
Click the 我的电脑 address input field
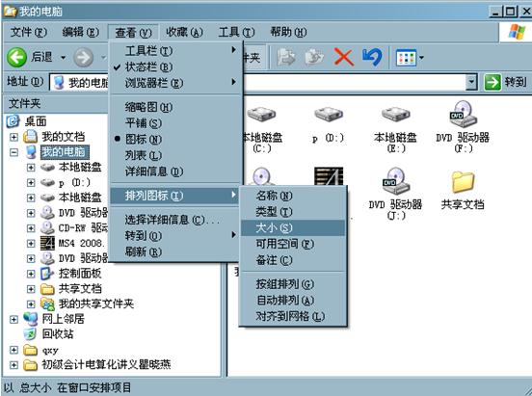tap(259, 82)
